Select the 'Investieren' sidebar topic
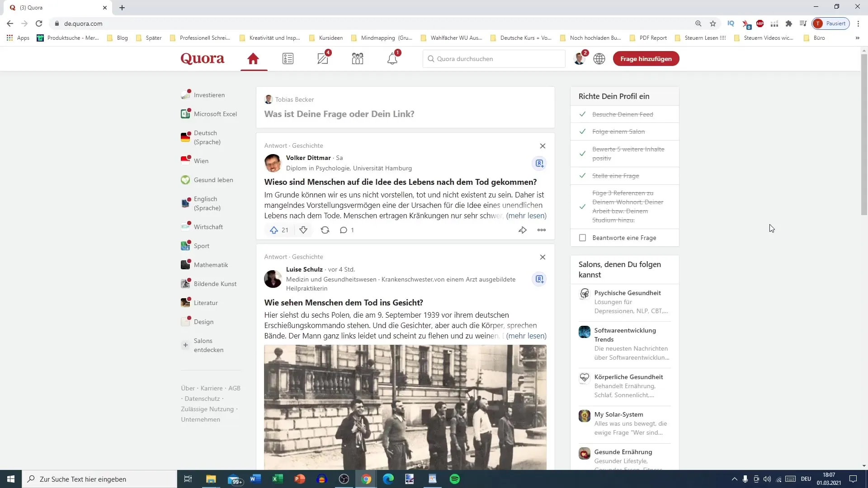 click(x=209, y=95)
